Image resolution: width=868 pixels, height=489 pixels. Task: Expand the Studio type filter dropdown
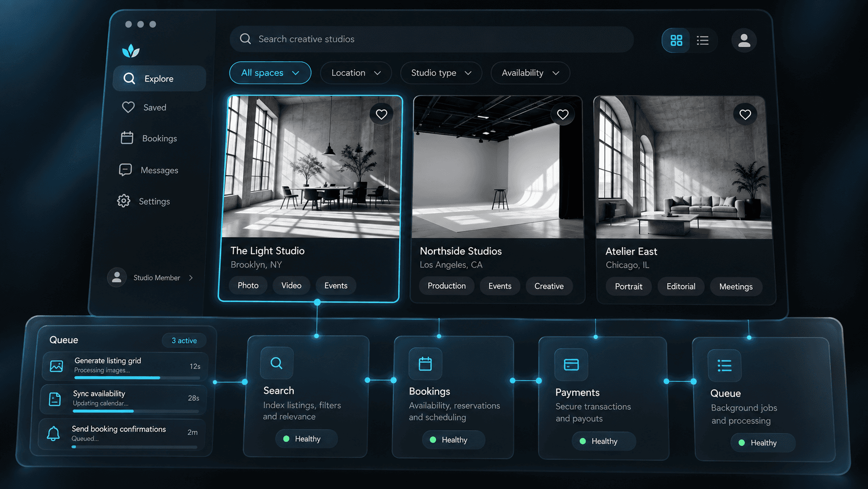[x=441, y=73]
